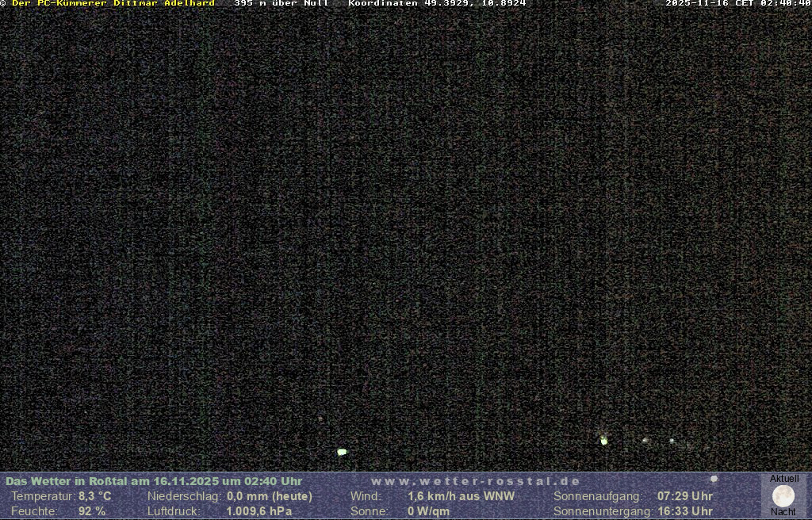The image size is (812, 520).
Task: Click the Sonnenuntergang time 16:33 Uhr
Action: [x=684, y=511]
